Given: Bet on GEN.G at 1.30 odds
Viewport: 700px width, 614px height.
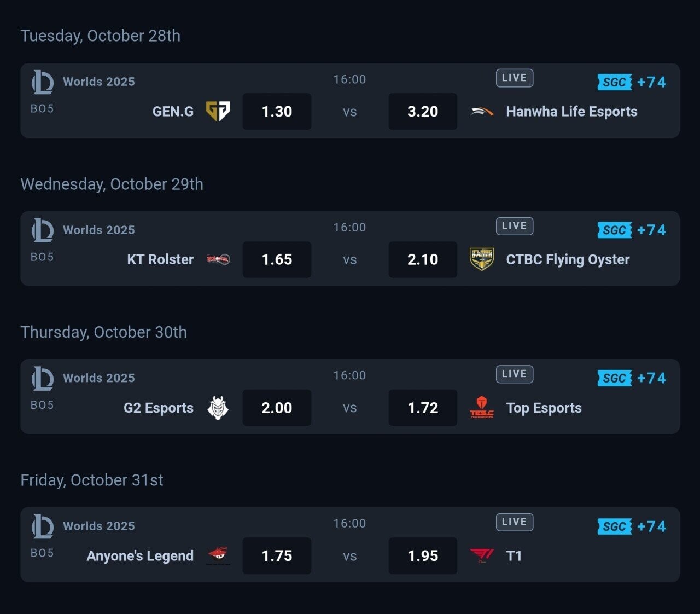Looking at the screenshot, I should click(x=277, y=112).
